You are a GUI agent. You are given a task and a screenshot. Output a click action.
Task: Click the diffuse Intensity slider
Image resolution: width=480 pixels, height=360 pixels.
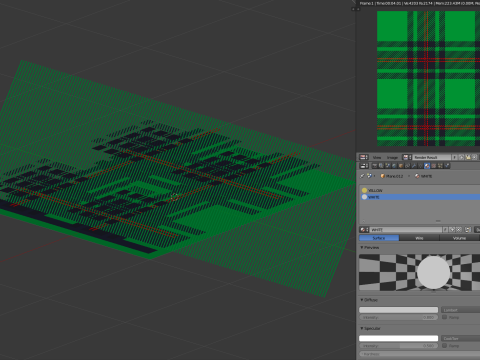pyautogui.click(x=399, y=317)
